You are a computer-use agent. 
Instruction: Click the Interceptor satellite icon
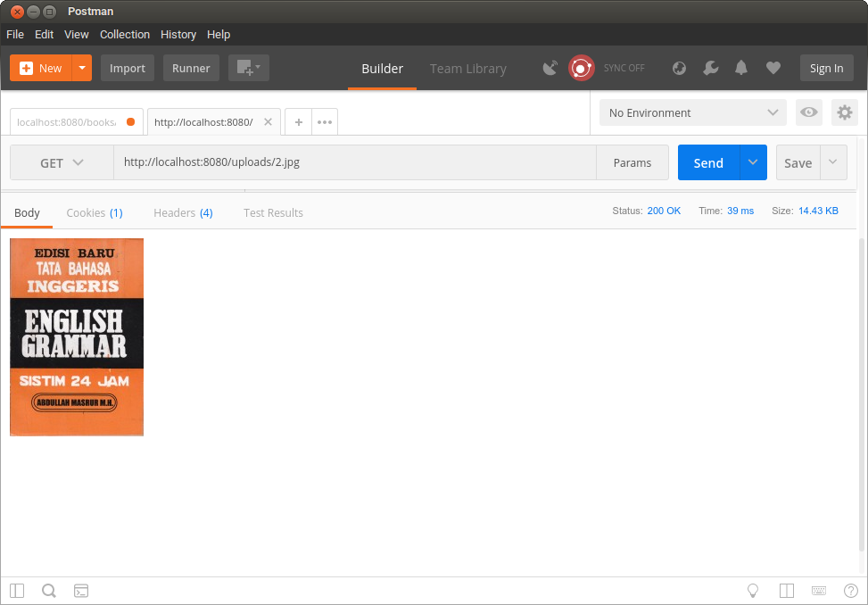pos(550,68)
